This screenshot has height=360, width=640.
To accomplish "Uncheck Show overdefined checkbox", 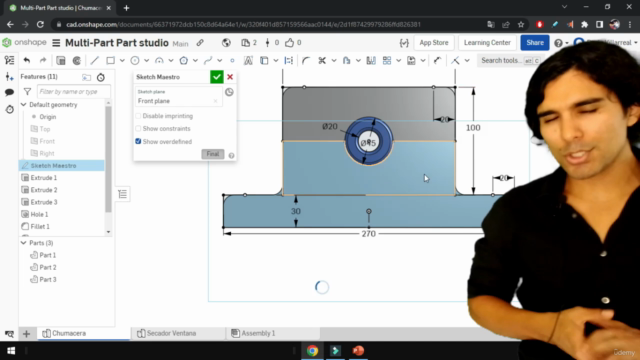I will [x=138, y=141].
